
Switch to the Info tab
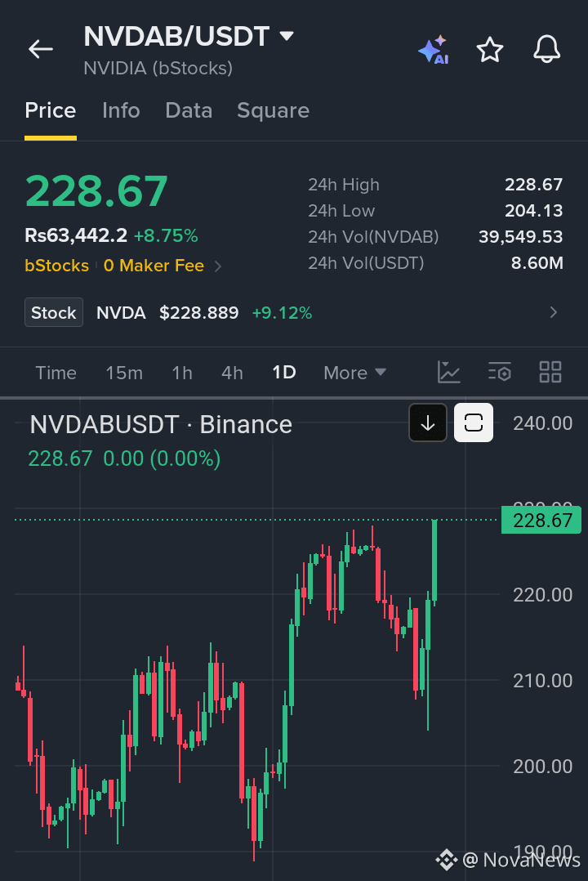pos(121,110)
